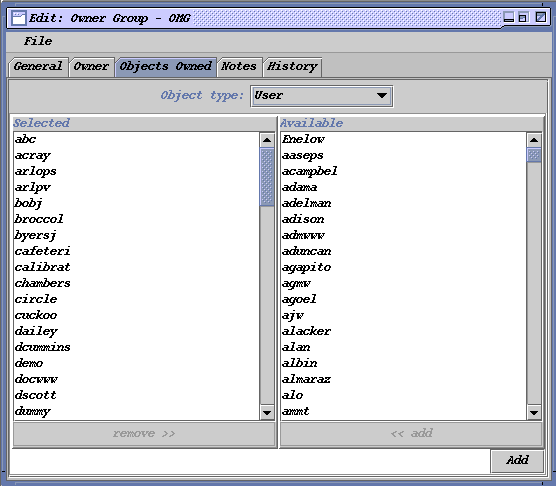Select 'agmw' in Available list

[x=404, y=283]
